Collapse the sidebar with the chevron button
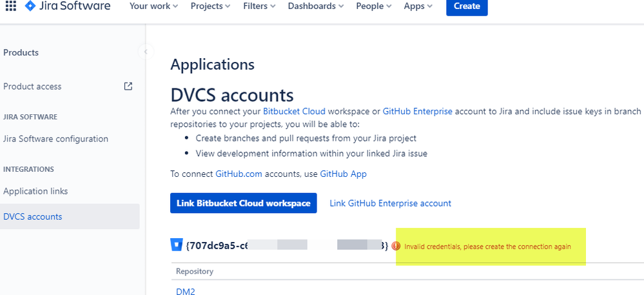 [x=146, y=52]
